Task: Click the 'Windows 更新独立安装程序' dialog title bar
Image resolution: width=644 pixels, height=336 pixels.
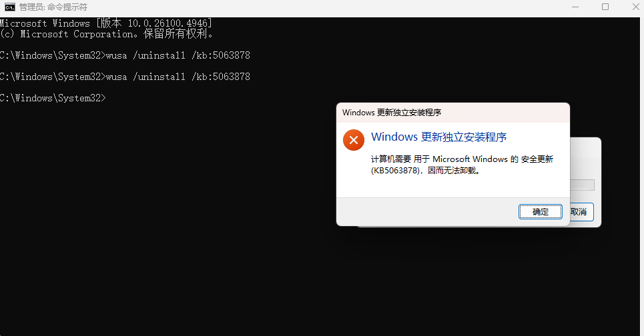Action: click(453, 113)
